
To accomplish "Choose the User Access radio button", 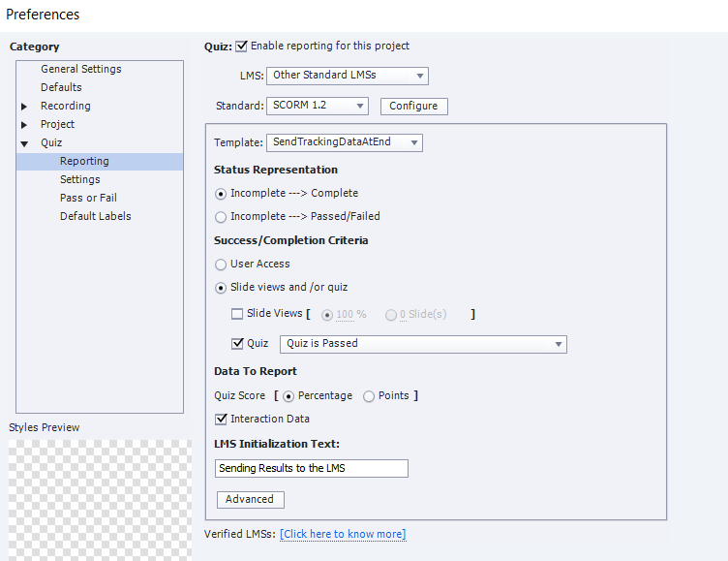I will [x=221, y=265].
